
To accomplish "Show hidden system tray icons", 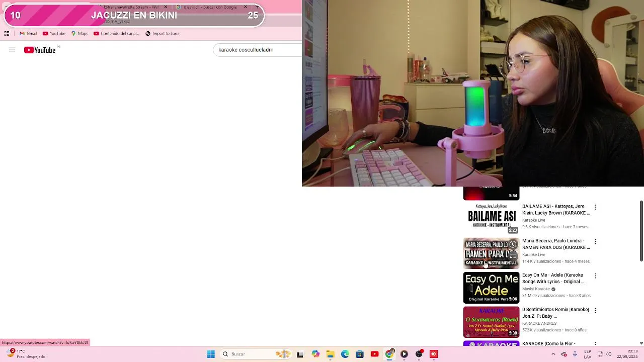I will 553,354.
